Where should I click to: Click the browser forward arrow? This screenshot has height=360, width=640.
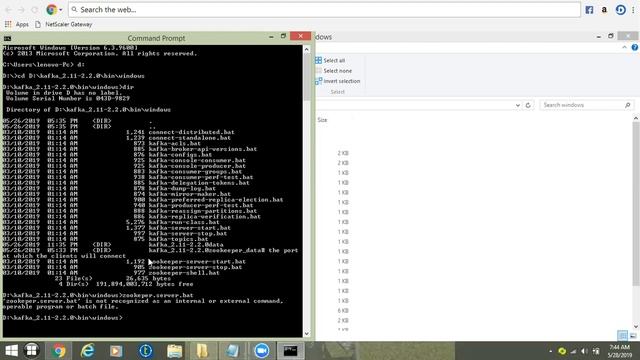(x=21, y=9)
